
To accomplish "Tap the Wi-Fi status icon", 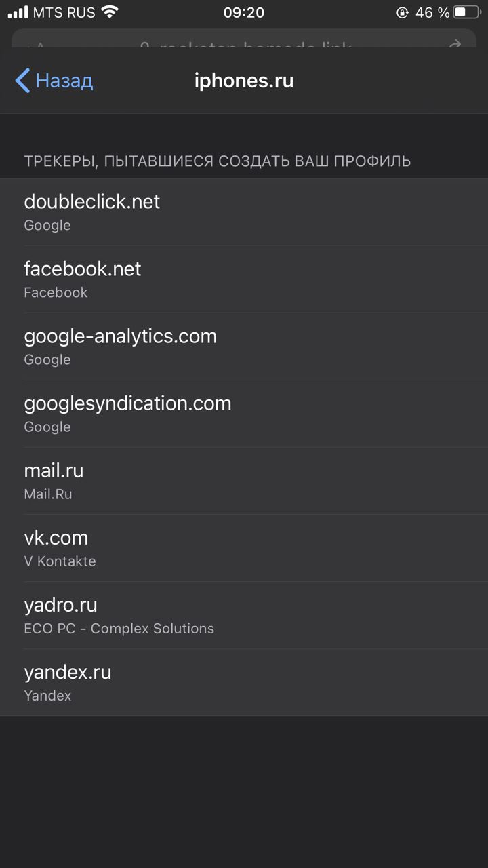I will pos(109,12).
